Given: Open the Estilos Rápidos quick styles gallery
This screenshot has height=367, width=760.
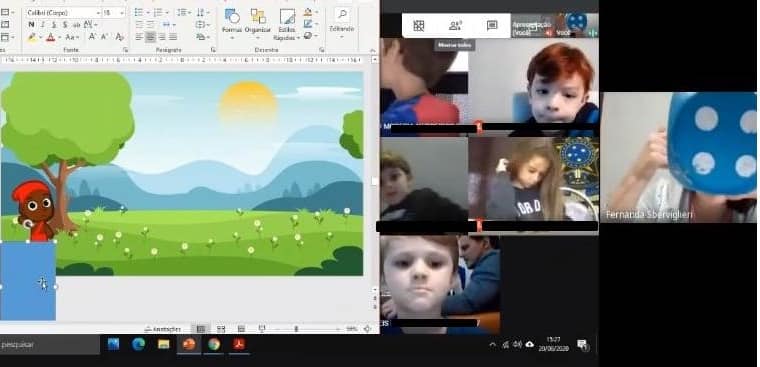Looking at the screenshot, I should [287, 24].
